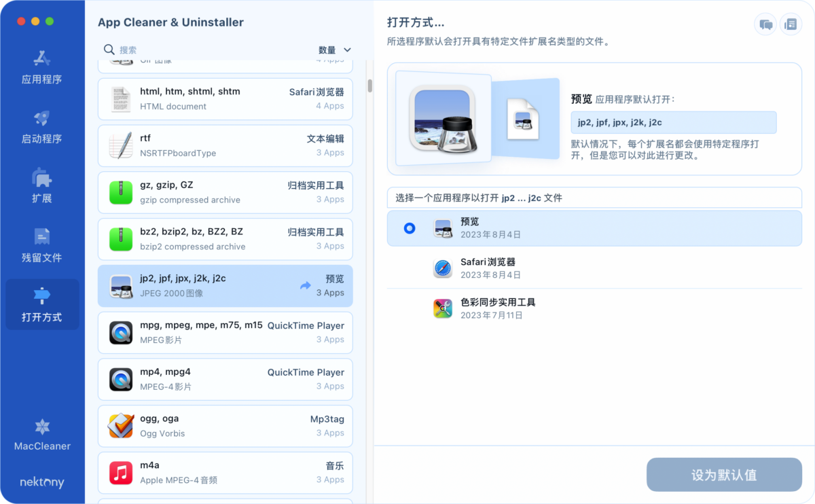Click the 文本编辑 label on rtf row

325,139
